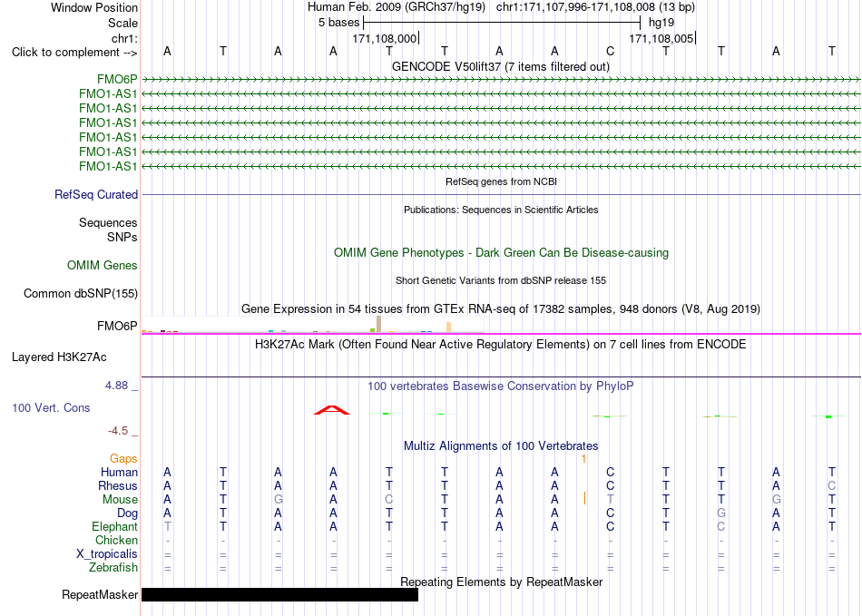Click the Rhesus species row label
862x616 pixels.
(118, 485)
